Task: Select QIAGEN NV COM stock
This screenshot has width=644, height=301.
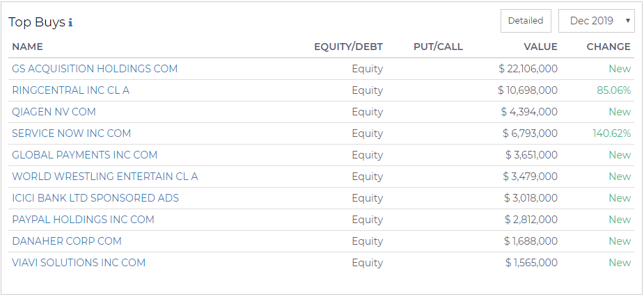Action: point(54,112)
